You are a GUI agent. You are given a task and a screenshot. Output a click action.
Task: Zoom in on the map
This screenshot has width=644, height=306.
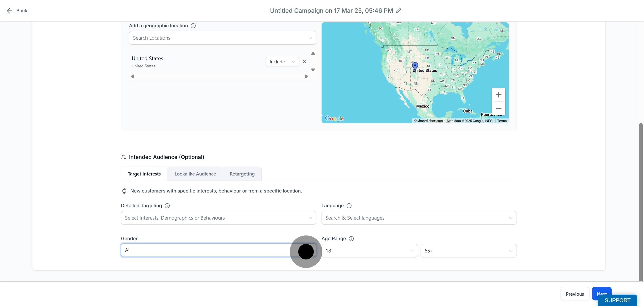[498, 95]
